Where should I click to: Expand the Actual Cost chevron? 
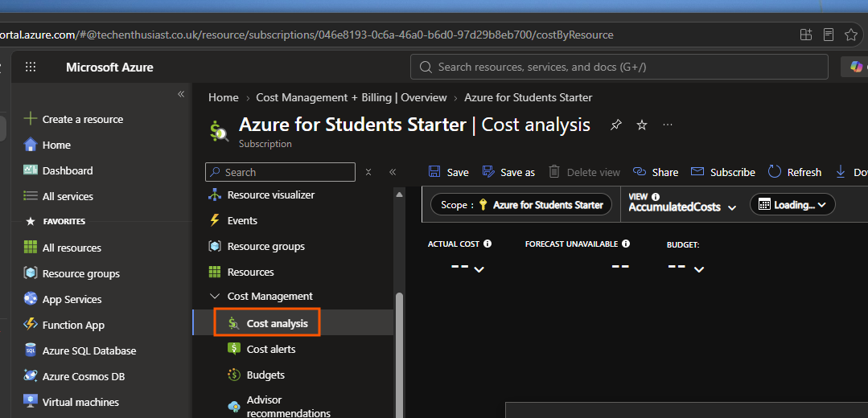click(x=479, y=269)
